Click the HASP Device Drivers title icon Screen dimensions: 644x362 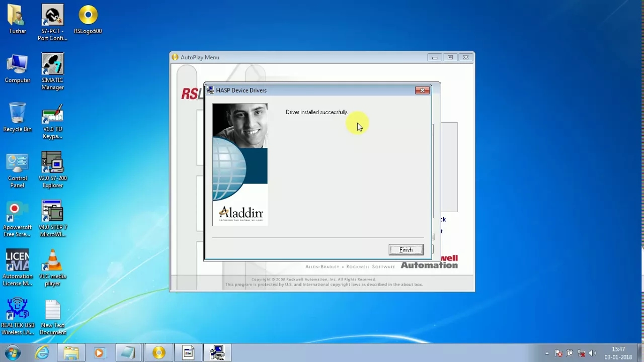(210, 90)
